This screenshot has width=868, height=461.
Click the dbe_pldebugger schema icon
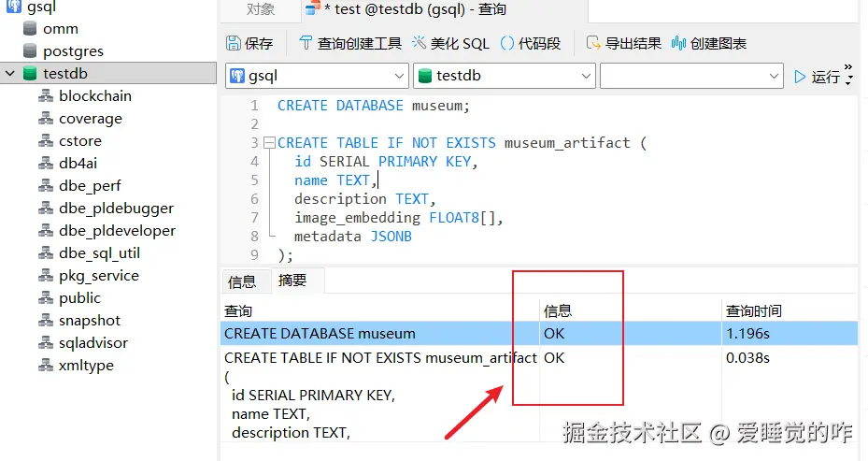click(x=46, y=208)
